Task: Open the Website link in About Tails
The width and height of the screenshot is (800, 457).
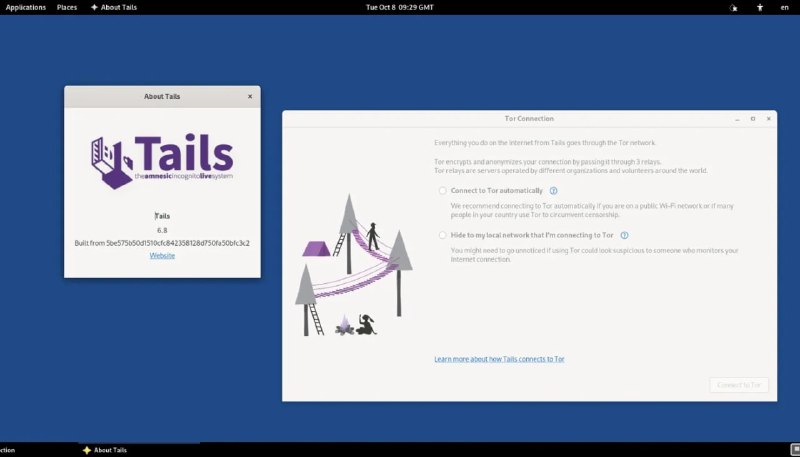Action: (162, 256)
